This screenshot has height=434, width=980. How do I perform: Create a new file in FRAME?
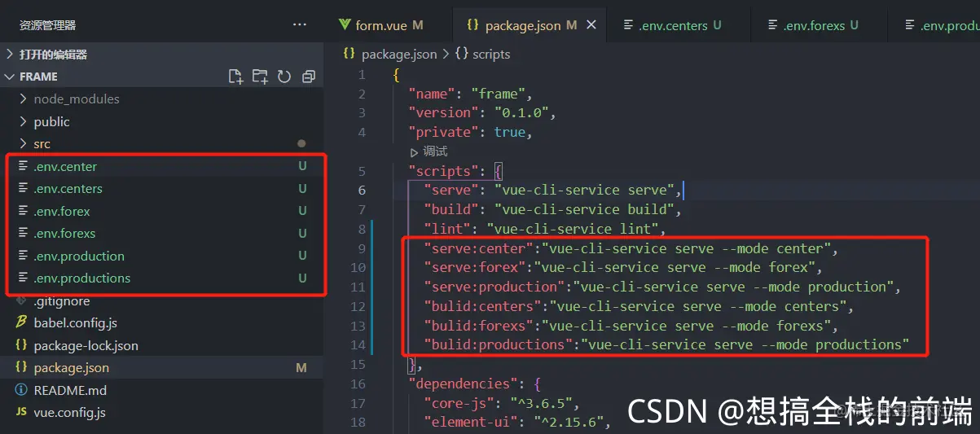[x=235, y=77]
